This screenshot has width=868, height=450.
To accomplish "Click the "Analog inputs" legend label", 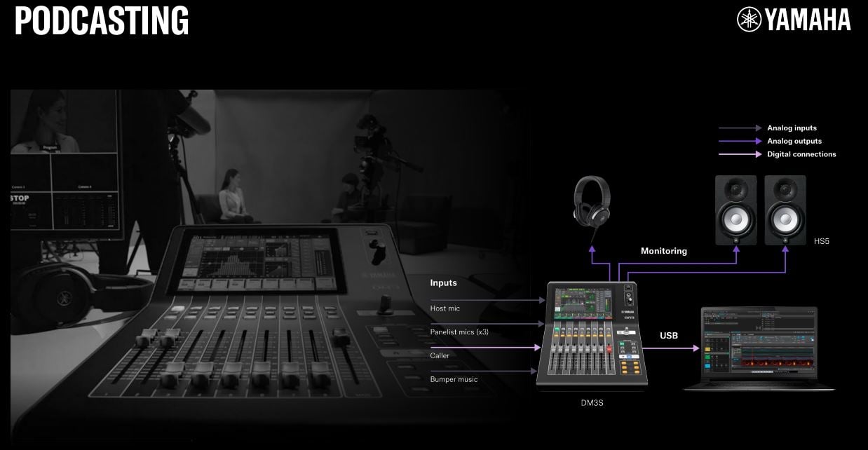I will [x=792, y=128].
